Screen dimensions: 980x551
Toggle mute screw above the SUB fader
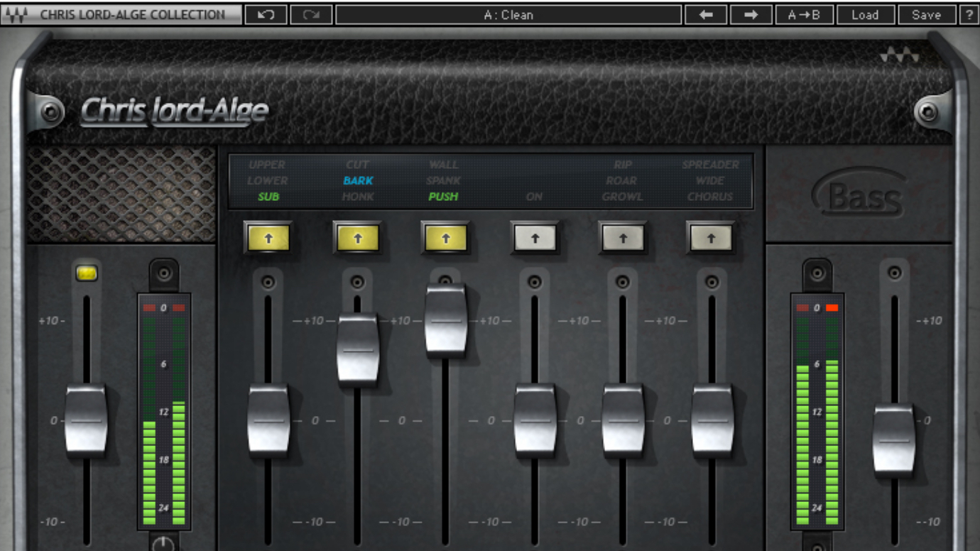point(268,282)
